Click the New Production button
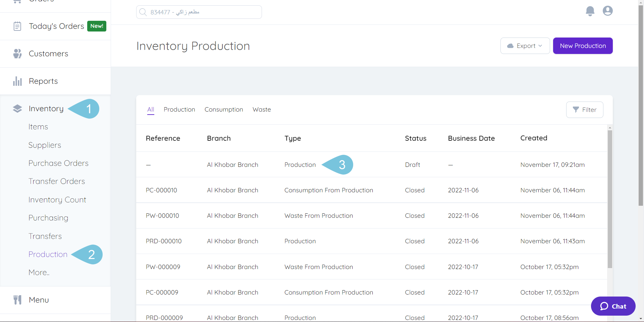This screenshot has height=322, width=644. pyautogui.click(x=583, y=46)
